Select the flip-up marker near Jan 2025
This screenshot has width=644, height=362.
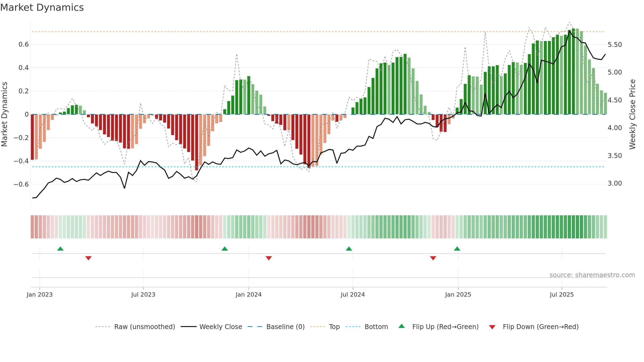pos(457,249)
